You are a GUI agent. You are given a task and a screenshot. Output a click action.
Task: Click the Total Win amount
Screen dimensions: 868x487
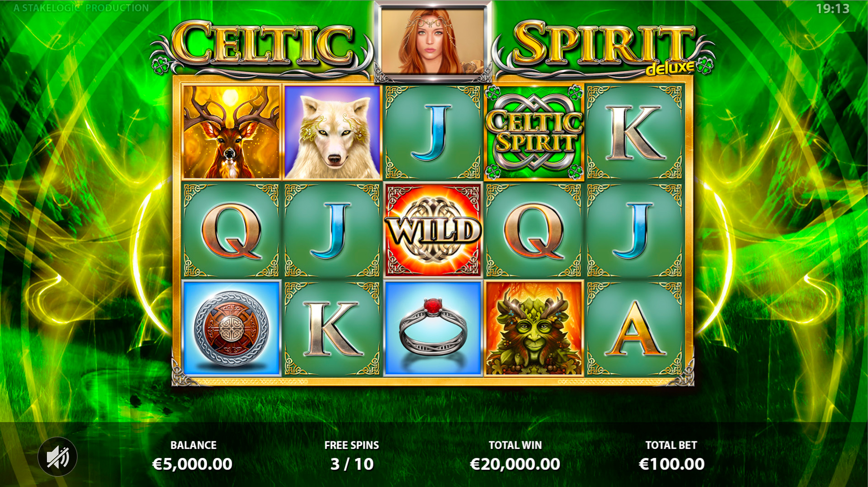515,464
